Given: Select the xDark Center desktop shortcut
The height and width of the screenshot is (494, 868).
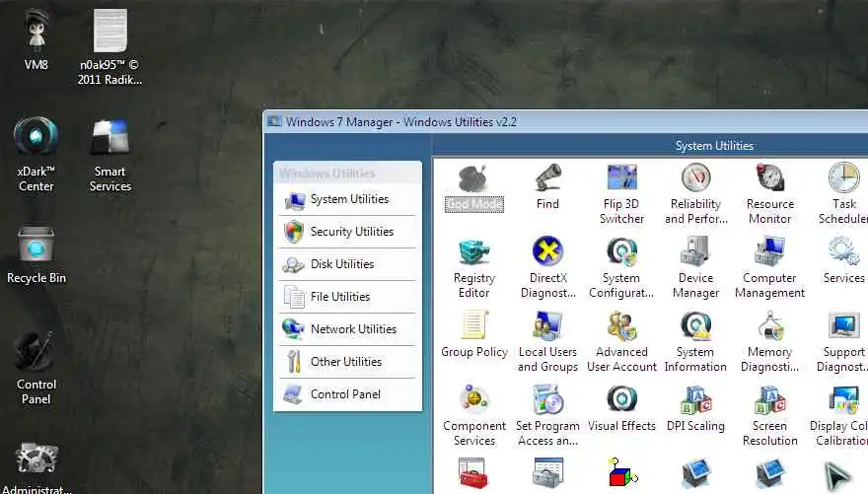Looking at the screenshot, I should [36, 155].
